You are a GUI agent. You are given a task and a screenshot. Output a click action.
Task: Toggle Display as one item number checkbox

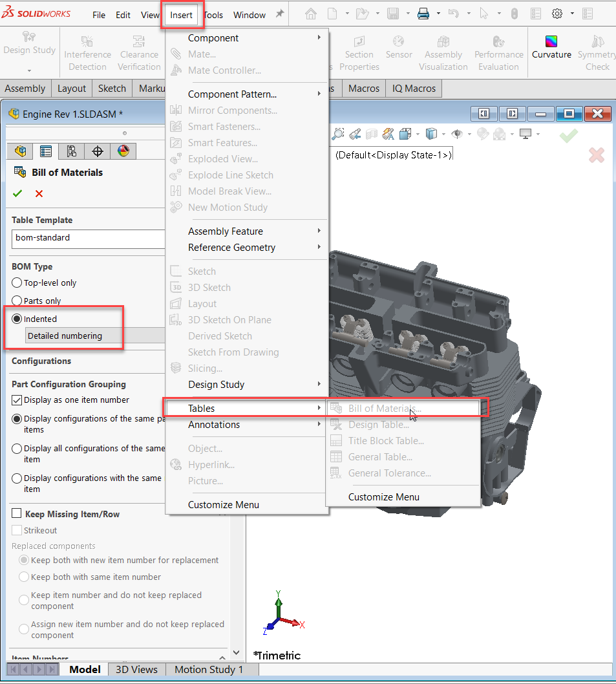[x=17, y=400]
